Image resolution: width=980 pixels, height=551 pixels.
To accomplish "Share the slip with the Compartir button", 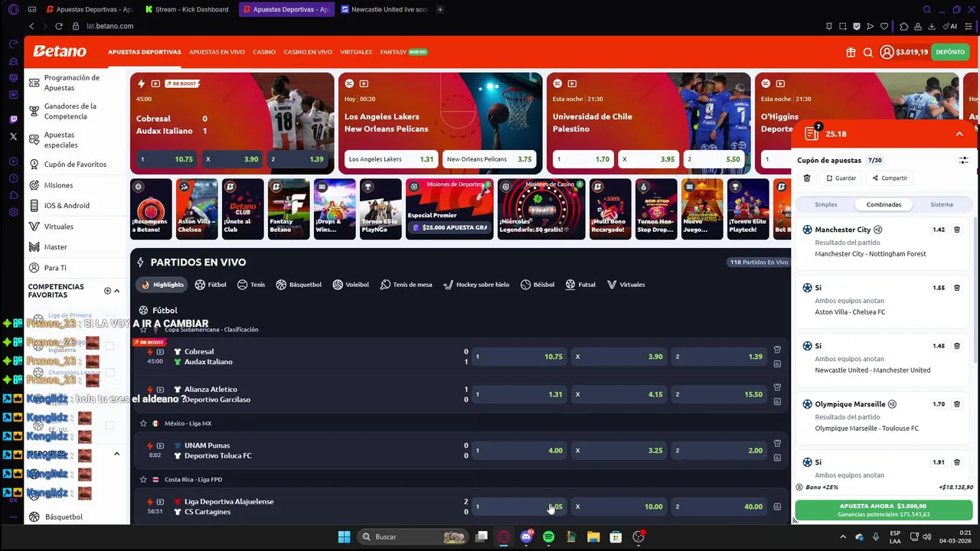I will click(890, 178).
